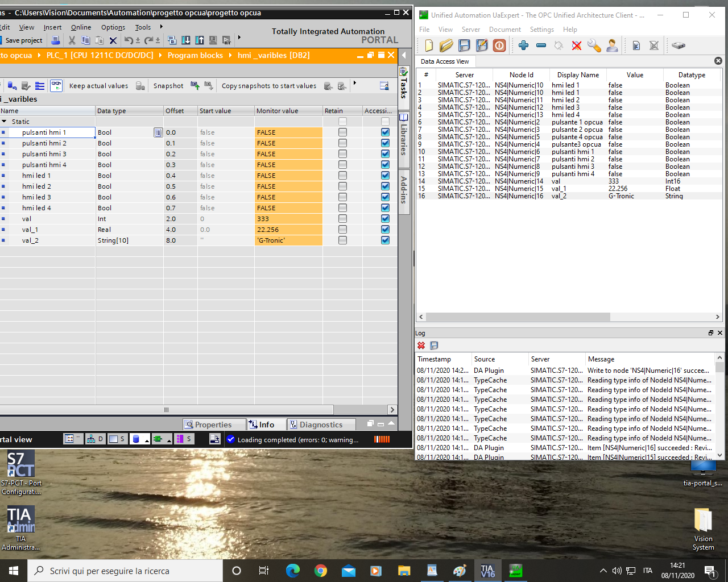Screen dimensions: 728x582
Task: Click the Add Server plus icon
Action: 524,45
